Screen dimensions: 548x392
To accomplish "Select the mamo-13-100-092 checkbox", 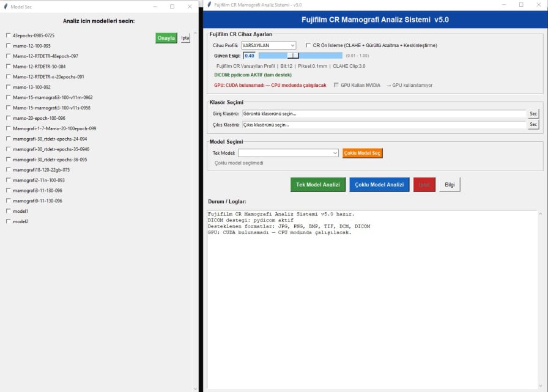I will tap(8, 87).
